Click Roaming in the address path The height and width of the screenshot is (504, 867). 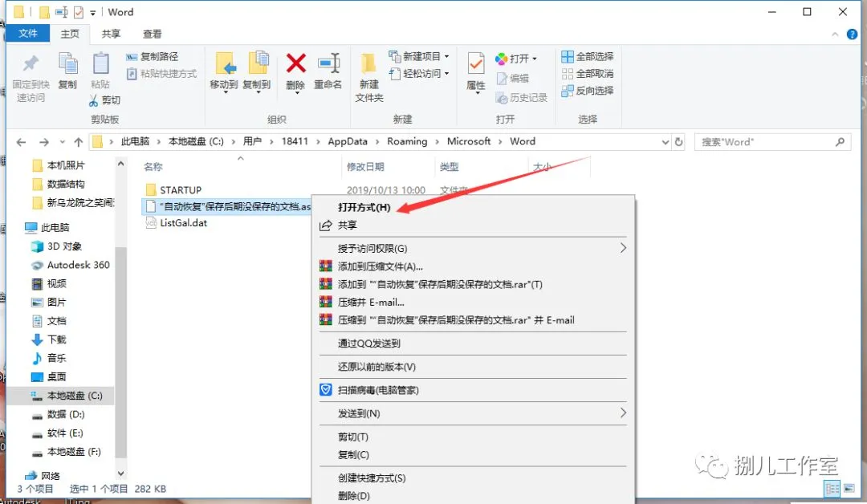[407, 141]
